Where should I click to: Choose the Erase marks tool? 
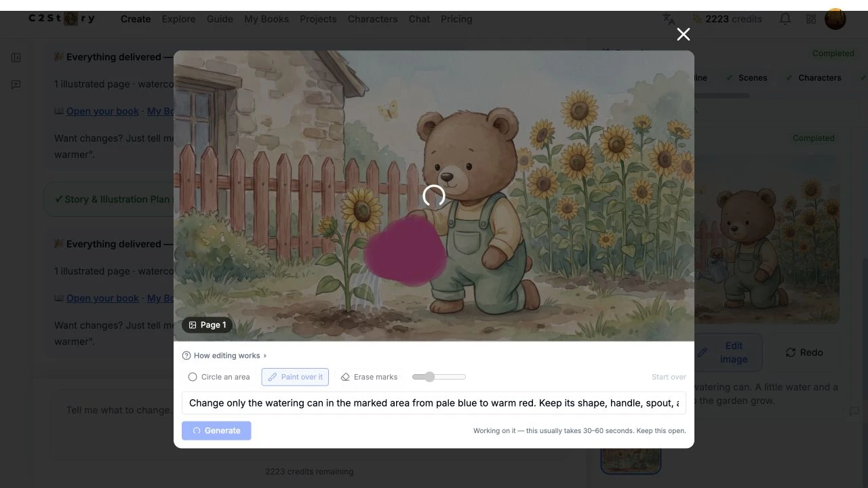point(369,377)
